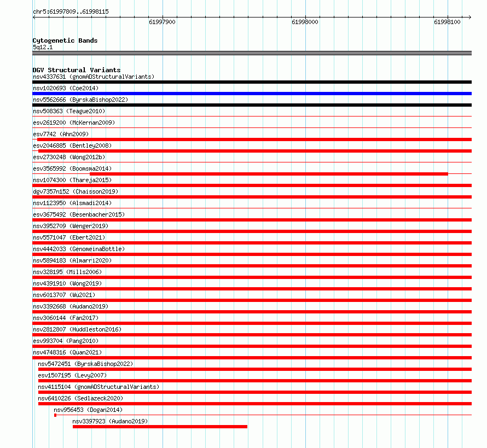Image resolution: width=487 pixels, height=448 pixels.
Task: Click the thick red bar for esv3565992
Action: (269, 174)
